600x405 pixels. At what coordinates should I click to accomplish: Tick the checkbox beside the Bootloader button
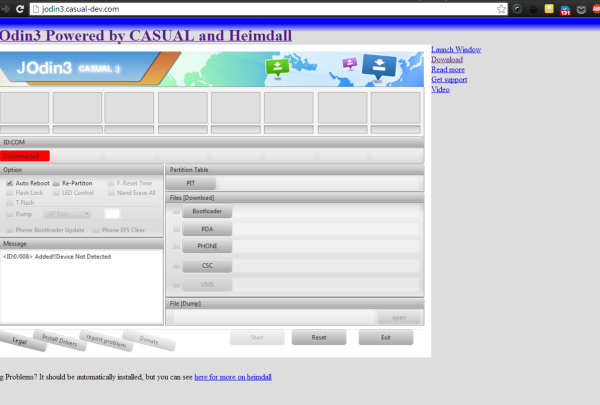point(176,211)
